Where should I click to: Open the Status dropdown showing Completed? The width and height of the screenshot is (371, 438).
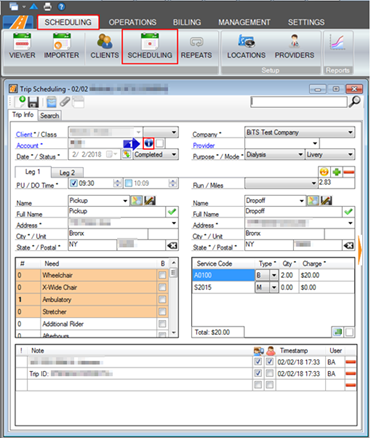174,155
